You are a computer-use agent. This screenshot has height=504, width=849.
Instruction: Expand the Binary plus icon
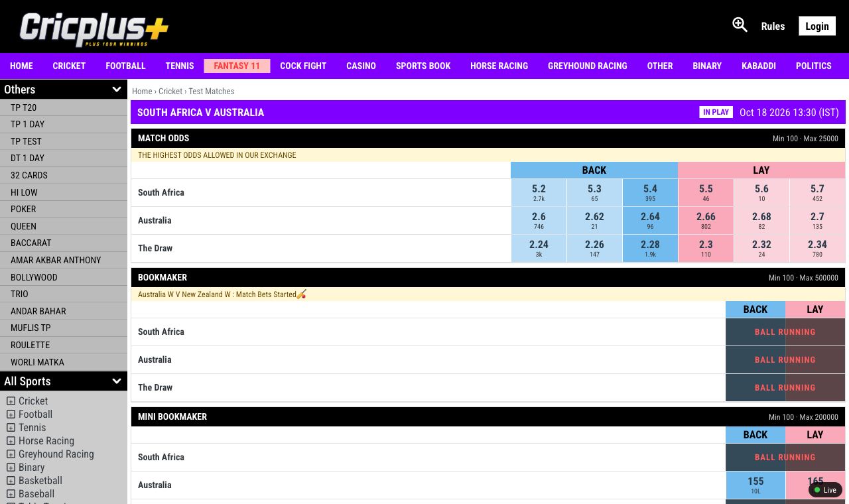(x=11, y=468)
